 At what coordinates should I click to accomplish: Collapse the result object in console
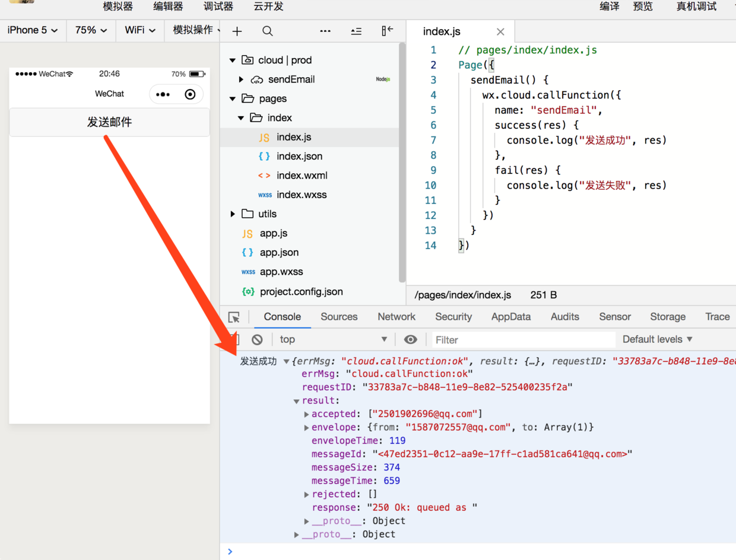click(x=296, y=401)
